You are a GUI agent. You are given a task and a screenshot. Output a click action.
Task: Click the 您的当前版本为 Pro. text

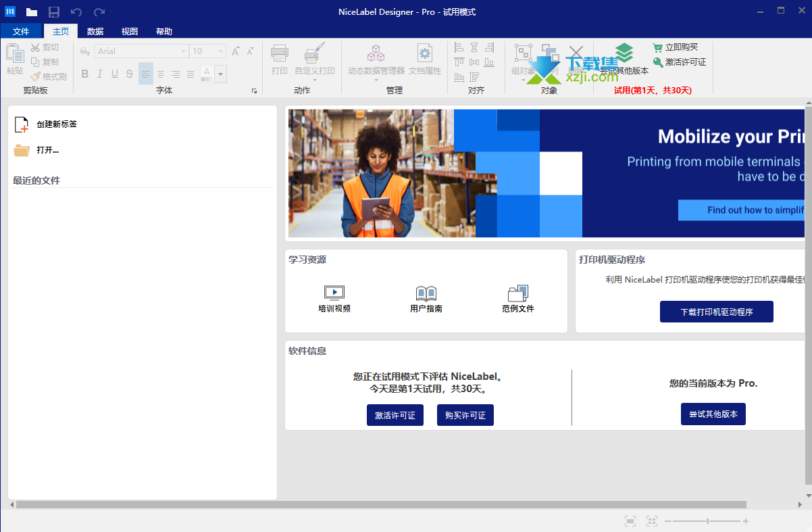(x=713, y=383)
